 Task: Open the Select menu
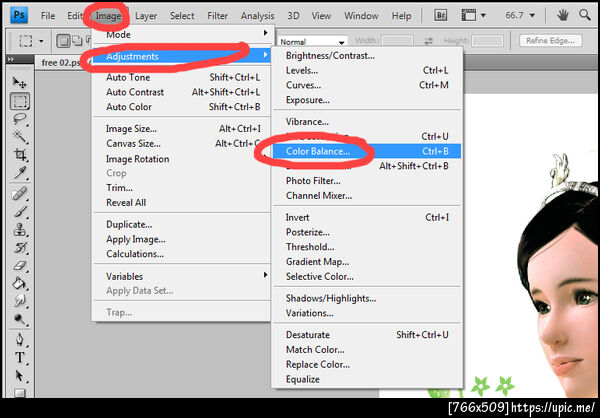pos(182,16)
